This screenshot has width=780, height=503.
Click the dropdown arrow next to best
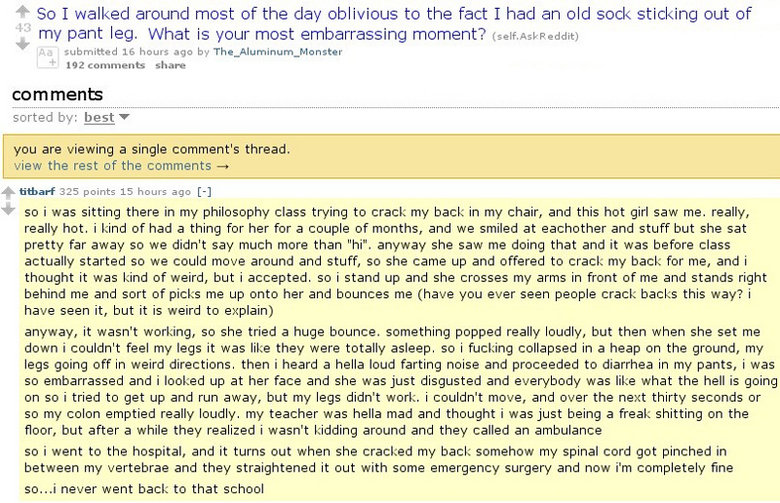(124, 117)
